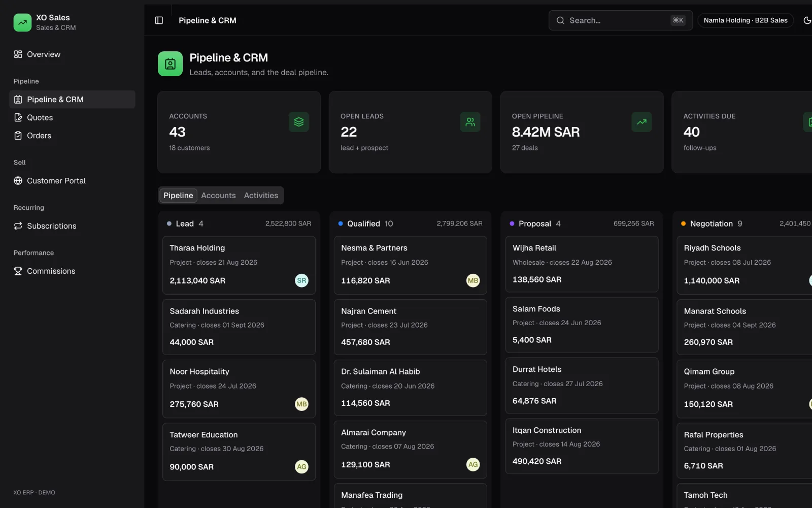Image resolution: width=812 pixels, height=508 pixels.
Task: Click SR avatar on Tharaa Holding
Action: pos(301,280)
